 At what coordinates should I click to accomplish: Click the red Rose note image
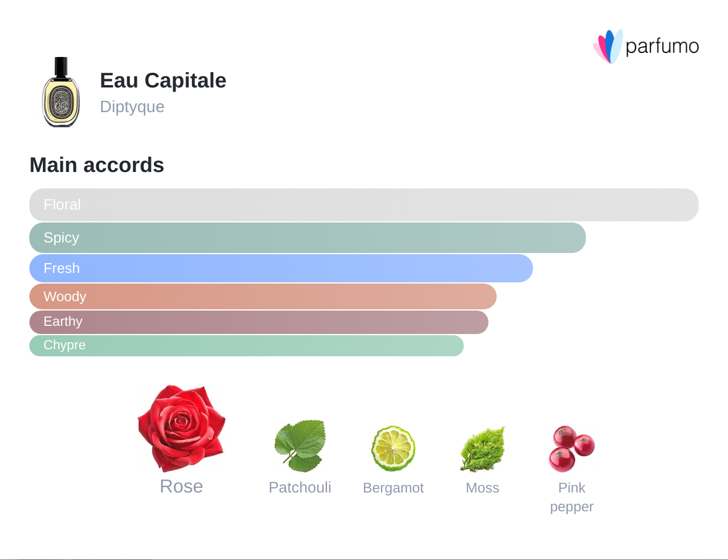tap(181, 428)
